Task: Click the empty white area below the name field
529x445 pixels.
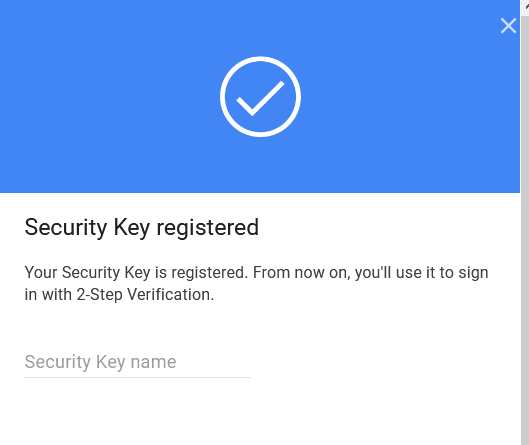Action: [260, 413]
